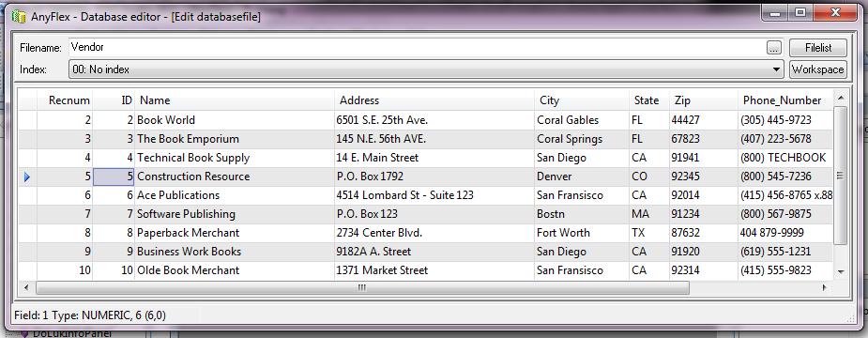Maximize the AnyFlex window
The image size is (868, 338).
click(801, 12)
